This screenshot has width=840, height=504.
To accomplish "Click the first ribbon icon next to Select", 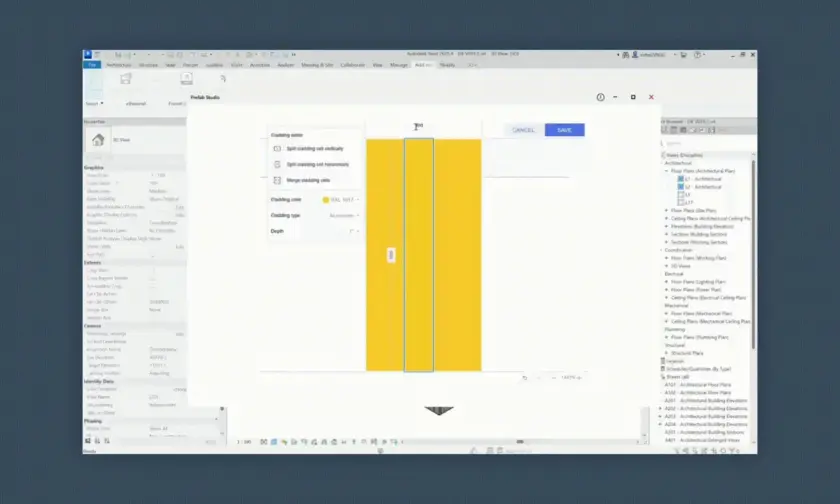I will click(x=126, y=79).
